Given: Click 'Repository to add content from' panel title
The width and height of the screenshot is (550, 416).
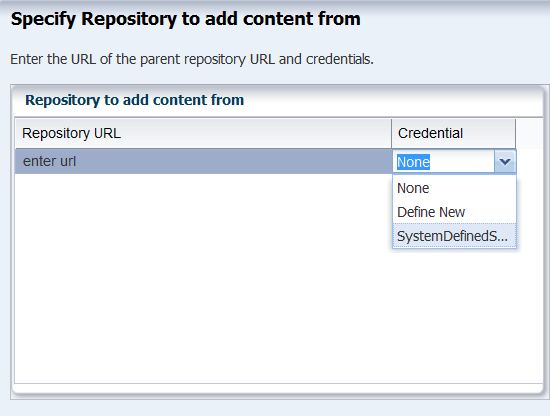Looking at the screenshot, I should 134,100.
